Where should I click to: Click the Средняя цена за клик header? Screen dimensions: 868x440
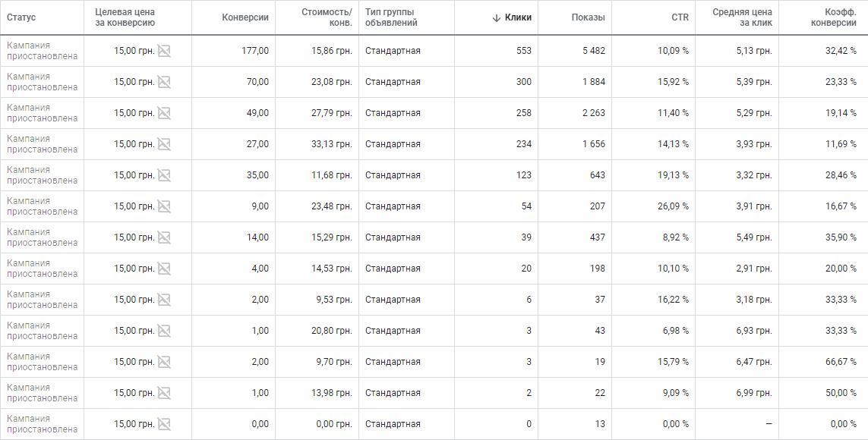[x=742, y=17]
